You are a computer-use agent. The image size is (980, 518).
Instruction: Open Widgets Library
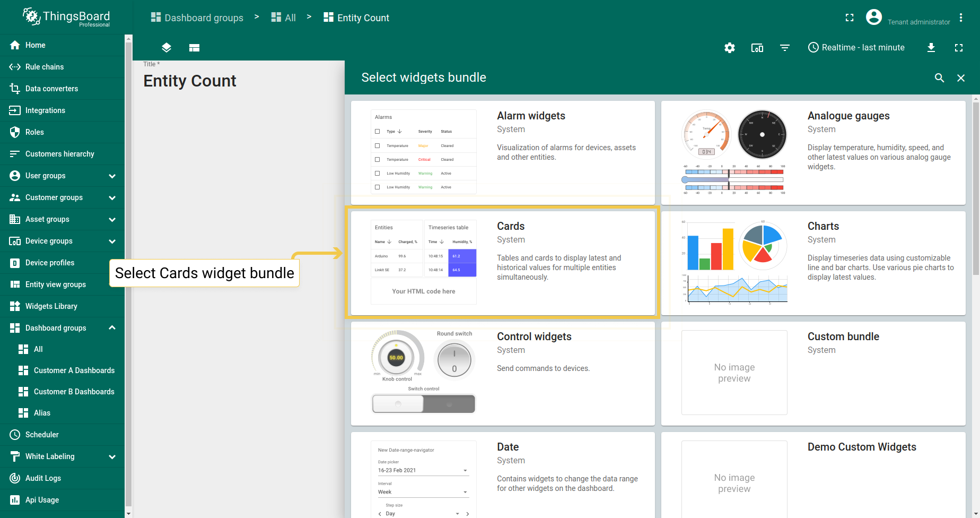[62, 306]
